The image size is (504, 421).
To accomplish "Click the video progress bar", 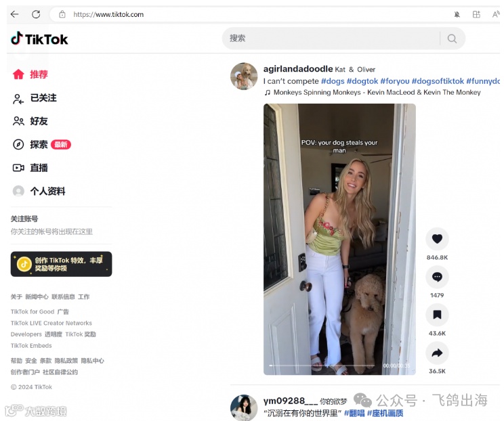I will 322,365.
